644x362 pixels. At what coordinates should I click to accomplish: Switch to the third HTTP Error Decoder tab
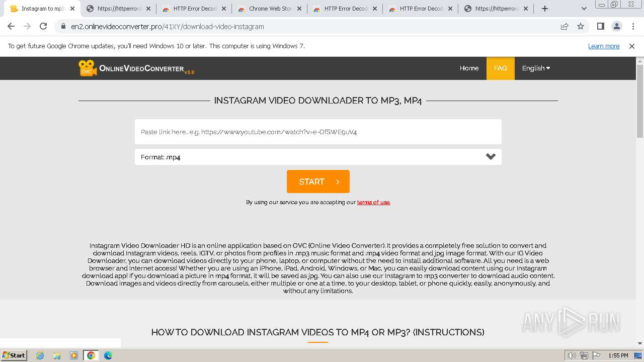point(420,9)
